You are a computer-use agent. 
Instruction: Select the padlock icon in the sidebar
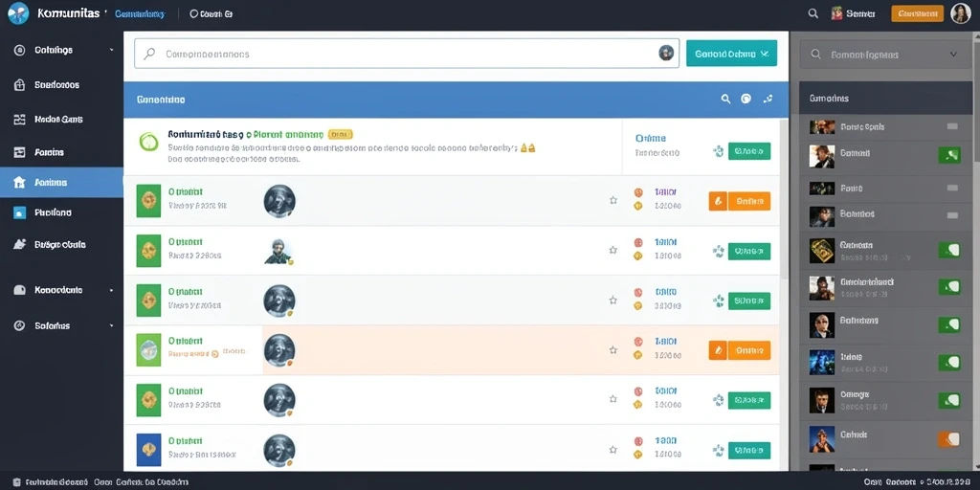click(19, 85)
